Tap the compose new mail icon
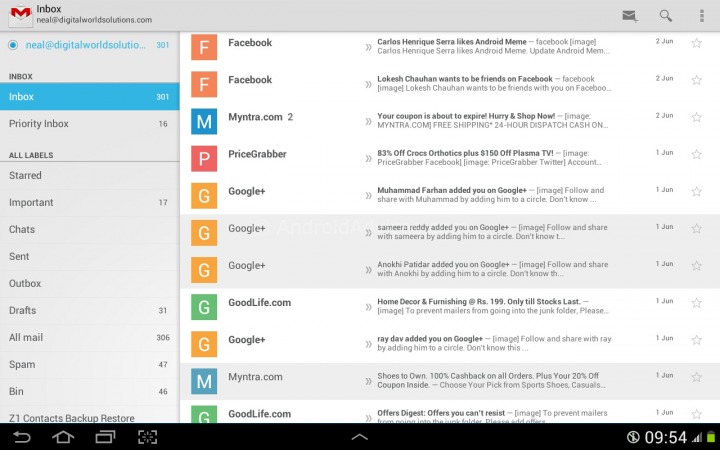Screen dimensions: 720x450 point(630,16)
